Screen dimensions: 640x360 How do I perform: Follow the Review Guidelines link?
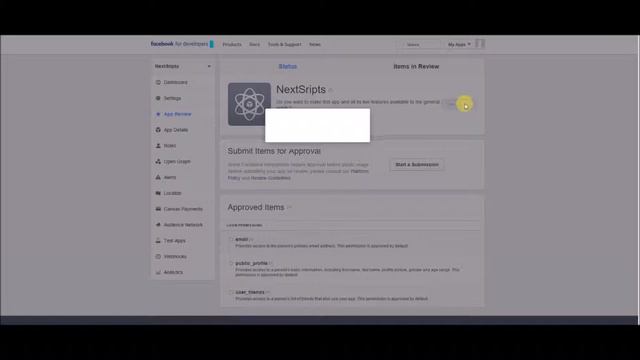(x=271, y=178)
